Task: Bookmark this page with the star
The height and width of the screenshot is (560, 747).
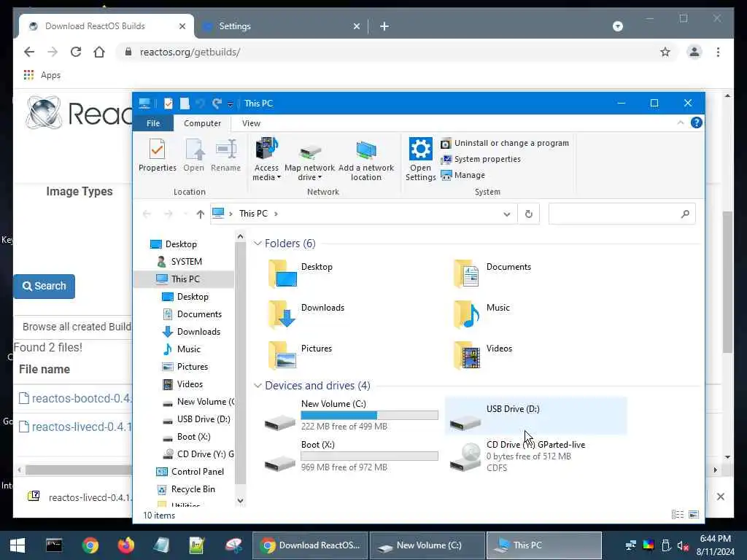Action: [665, 52]
